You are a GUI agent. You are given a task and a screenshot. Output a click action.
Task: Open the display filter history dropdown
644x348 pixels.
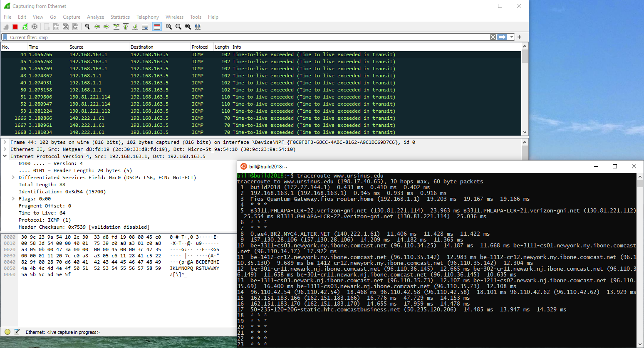512,37
